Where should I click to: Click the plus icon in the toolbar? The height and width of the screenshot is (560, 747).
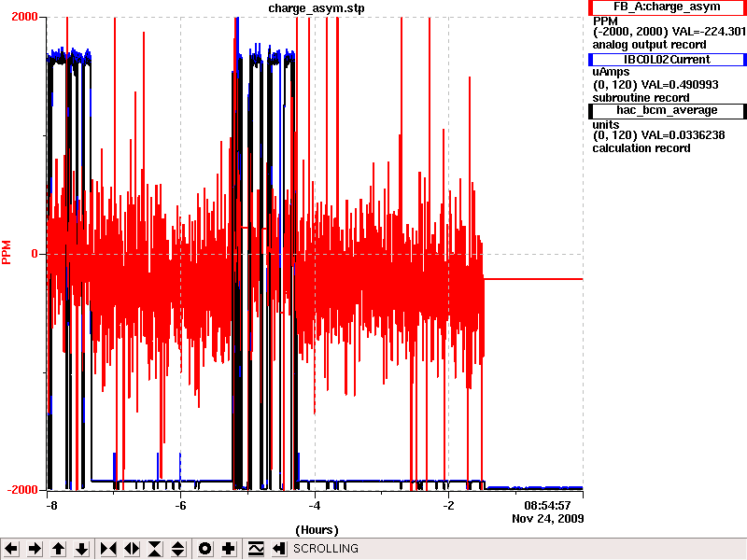tap(228, 549)
